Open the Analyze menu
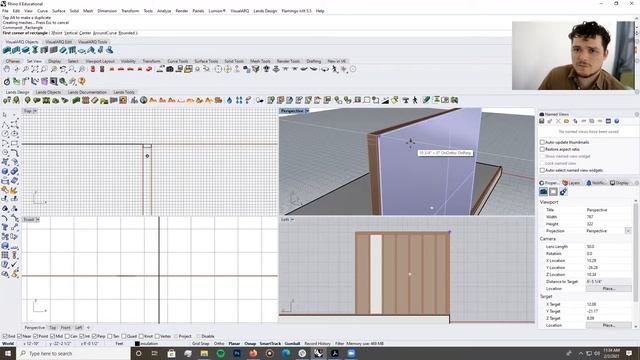Image resolution: width=640 pixels, height=360 pixels. point(164,11)
